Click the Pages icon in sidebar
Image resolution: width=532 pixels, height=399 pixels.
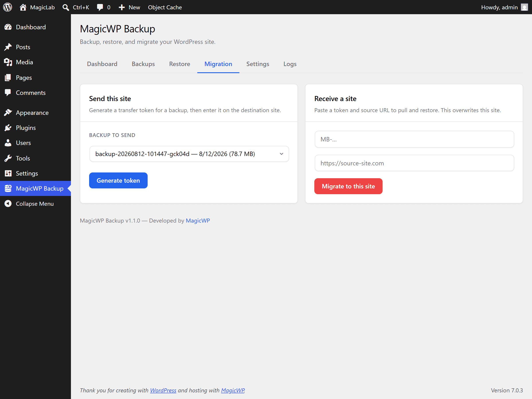[8, 77]
